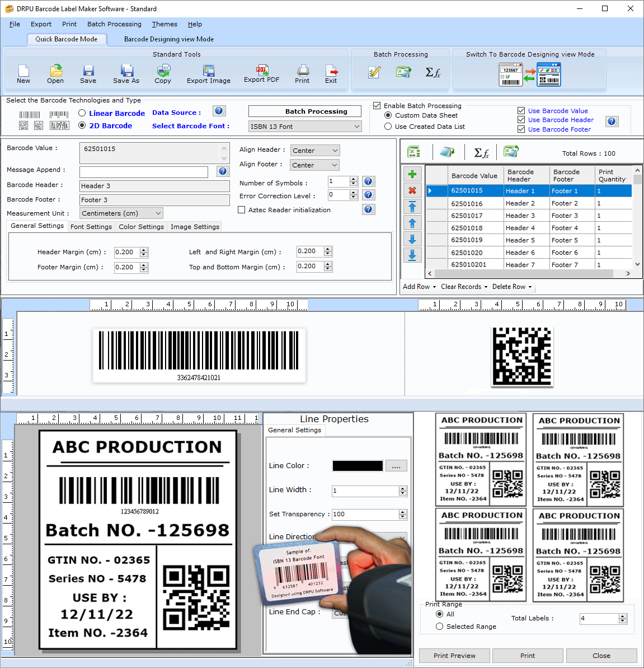Screen dimensions: 644x668
Task: Click help icon for Error Correction Level
Action: click(368, 195)
